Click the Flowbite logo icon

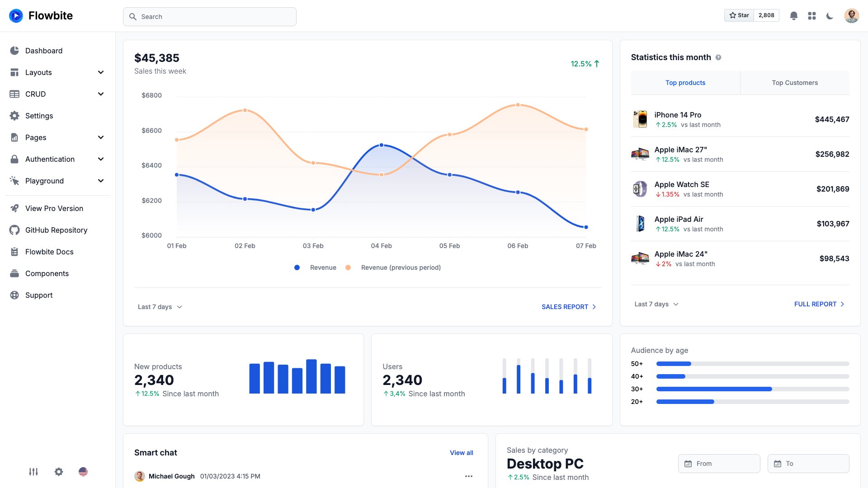tap(16, 15)
